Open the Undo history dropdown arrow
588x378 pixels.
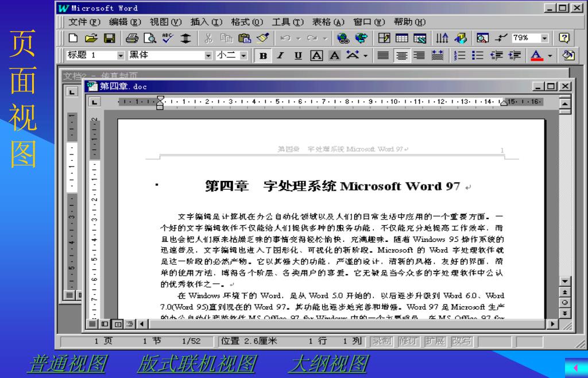pyautogui.click(x=299, y=38)
